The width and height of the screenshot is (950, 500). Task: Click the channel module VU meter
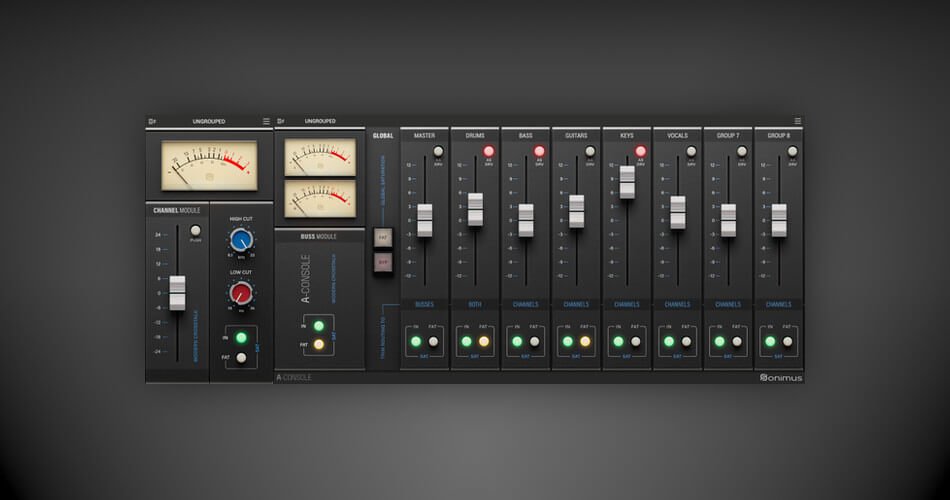tap(209, 165)
